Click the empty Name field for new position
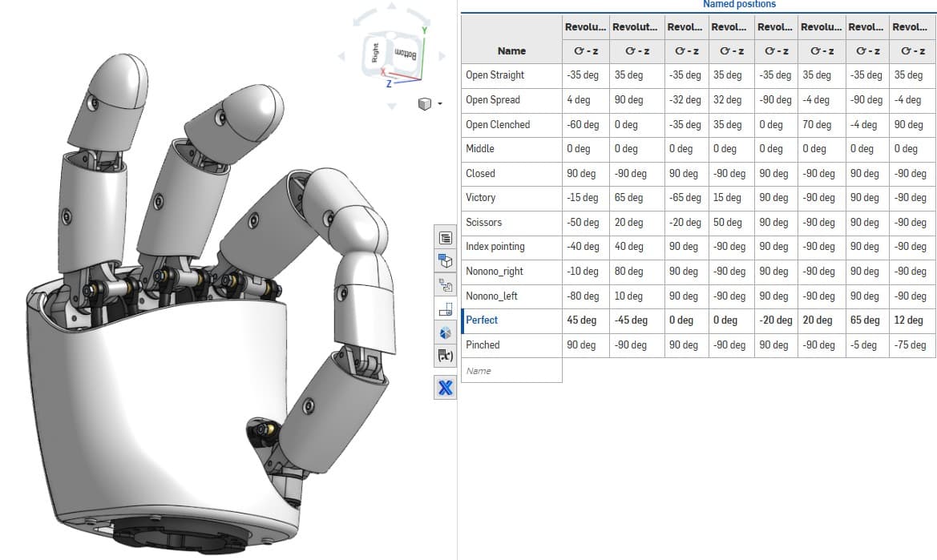 pos(511,371)
